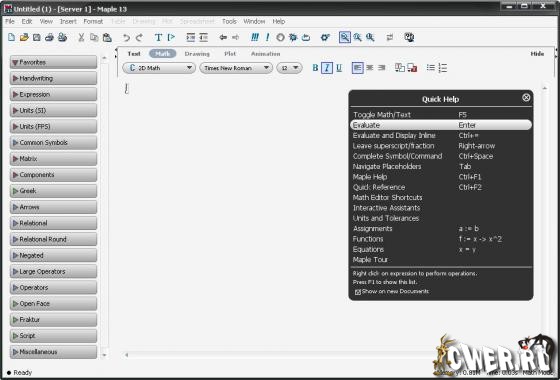Image resolution: width=560 pixels, height=380 pixels.
Task: Click the New document icon
Action: tap(11, 37)
